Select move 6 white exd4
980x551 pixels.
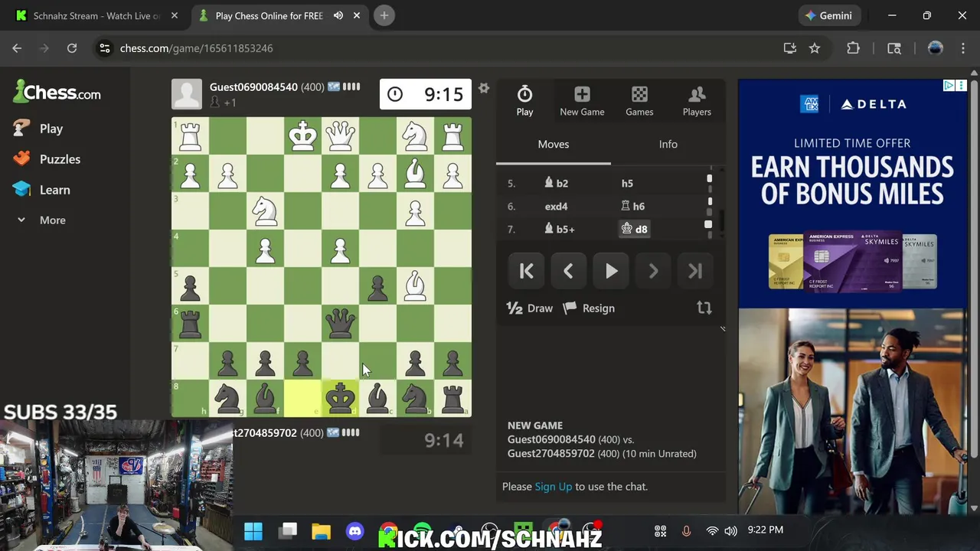pos(557,206)
